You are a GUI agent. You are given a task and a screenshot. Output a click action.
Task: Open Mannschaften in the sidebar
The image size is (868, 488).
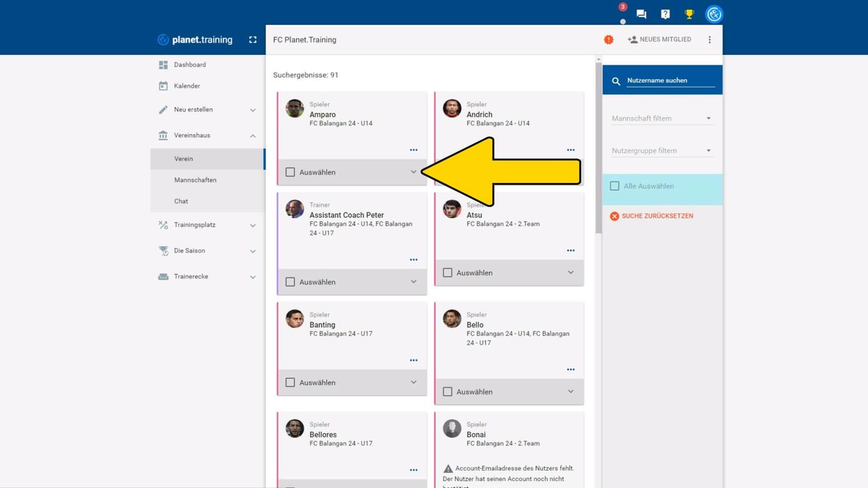(196, 180)
